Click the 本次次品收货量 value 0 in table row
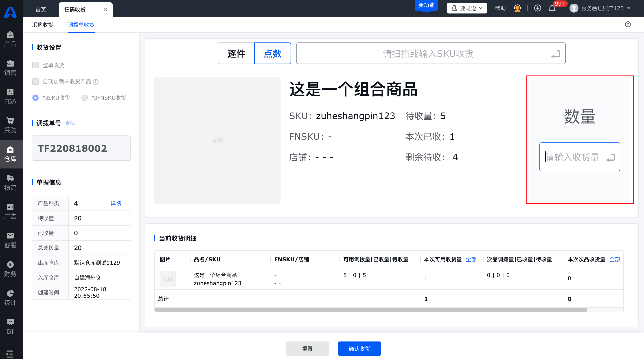 569,278
